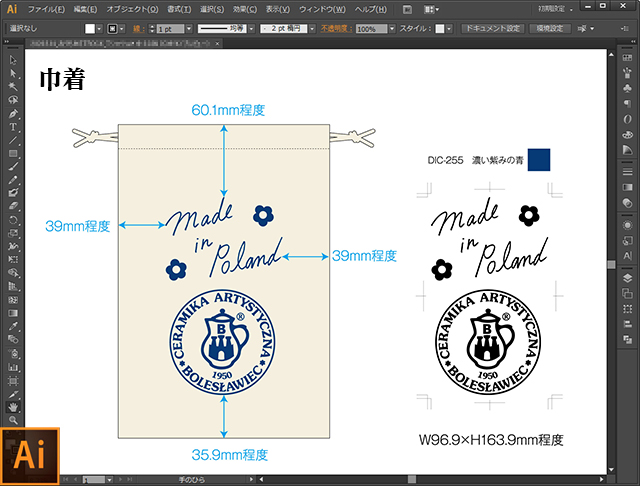Select the Artboard tool
This screenshot has width=640, height=486.
(x=13, y=381)
